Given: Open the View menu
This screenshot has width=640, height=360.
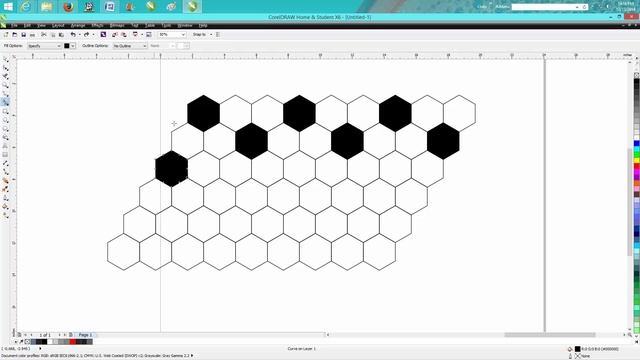Looking at the screenshot, I should coord(41,25).
